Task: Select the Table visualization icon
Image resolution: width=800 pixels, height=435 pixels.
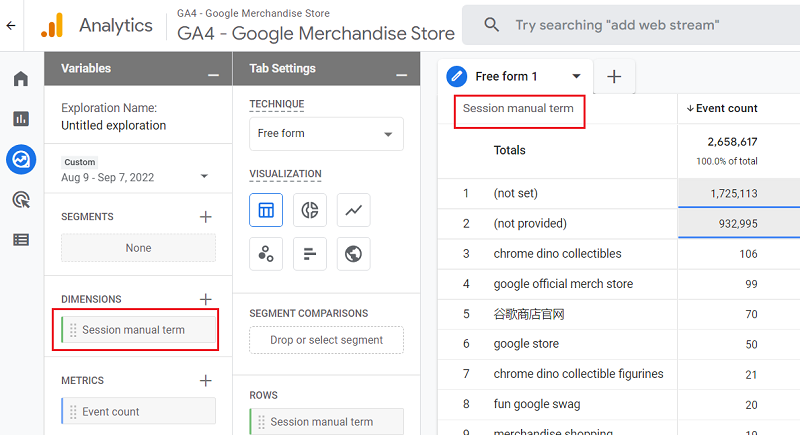Action: [x=266, y=210]
